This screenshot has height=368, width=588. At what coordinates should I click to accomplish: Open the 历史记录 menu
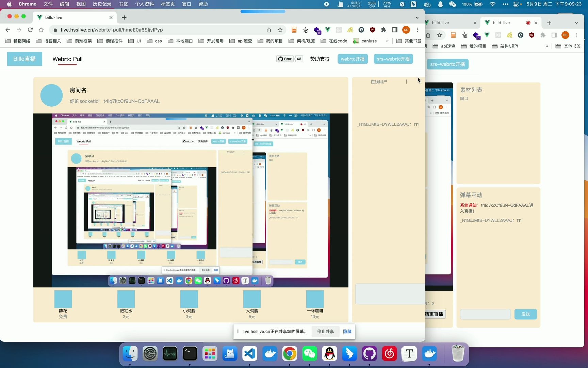pyautogui.click(x=102, y=4)
